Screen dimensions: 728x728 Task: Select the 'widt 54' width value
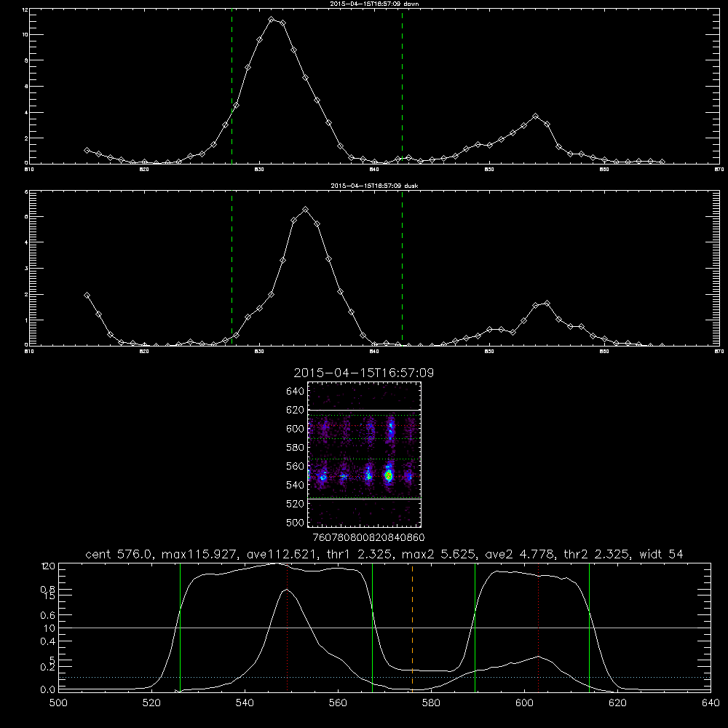point(661,554)
